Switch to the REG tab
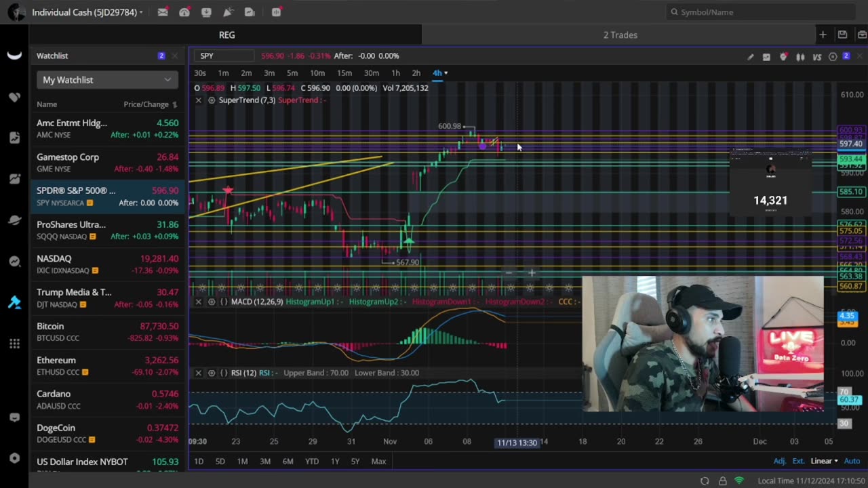The width and height of the screenshot is (868, 488). [x=226, y=35]
